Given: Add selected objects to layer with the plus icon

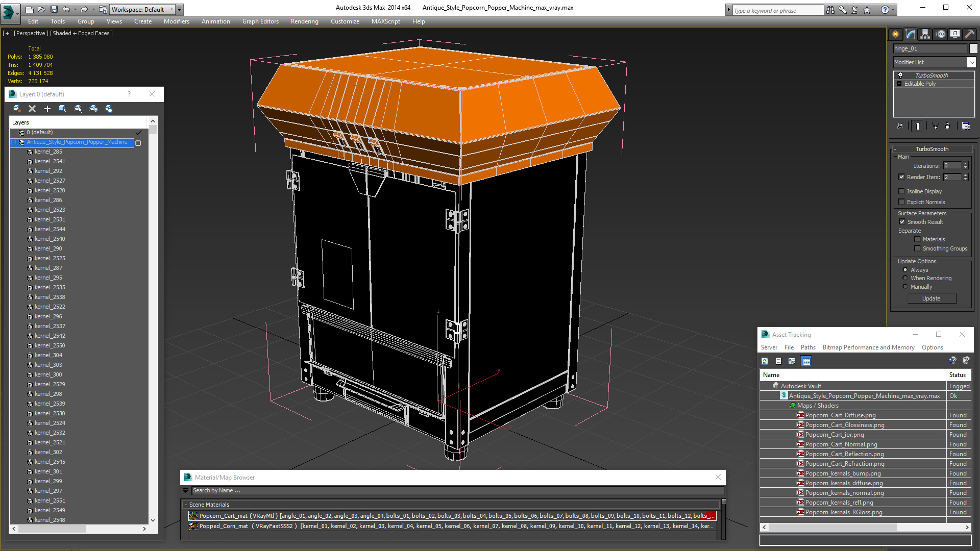Looking at the screenshot, I should pyautogui.click(x=47, y=109).
